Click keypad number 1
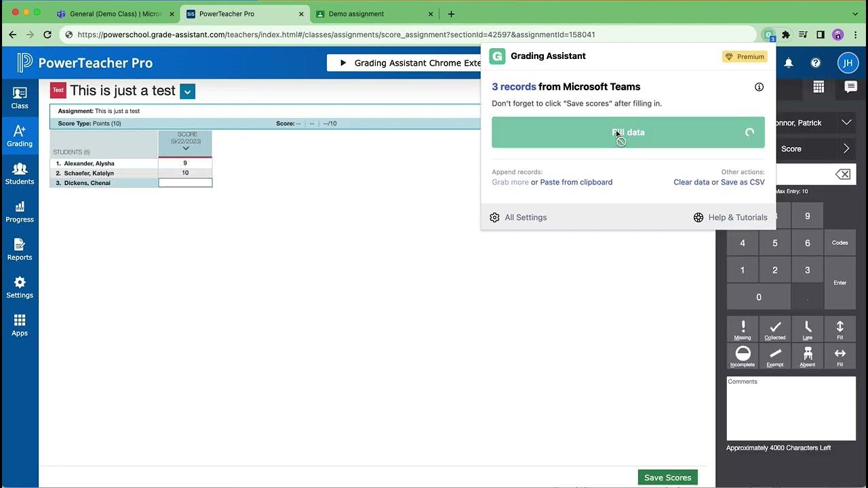 (743, 270)
